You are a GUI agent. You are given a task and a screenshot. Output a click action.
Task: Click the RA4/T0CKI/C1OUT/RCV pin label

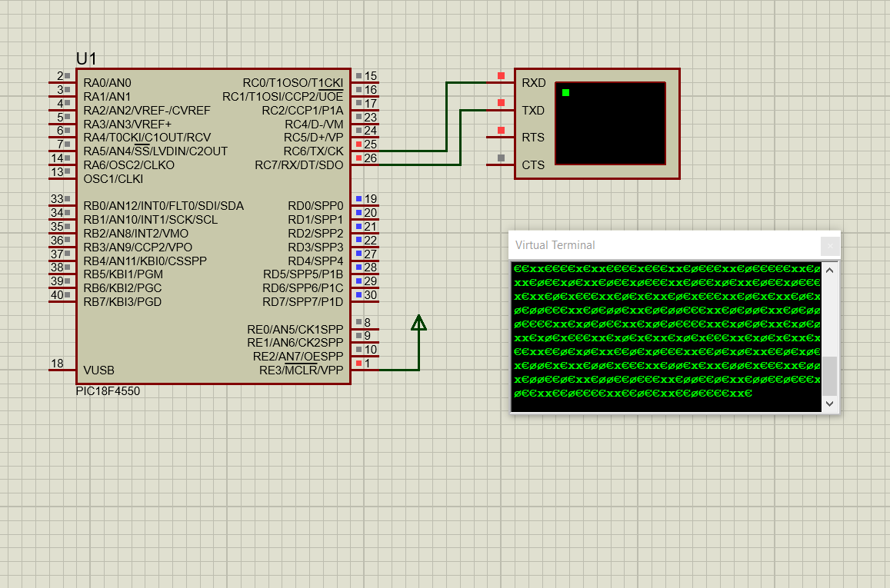click(147, 138)
